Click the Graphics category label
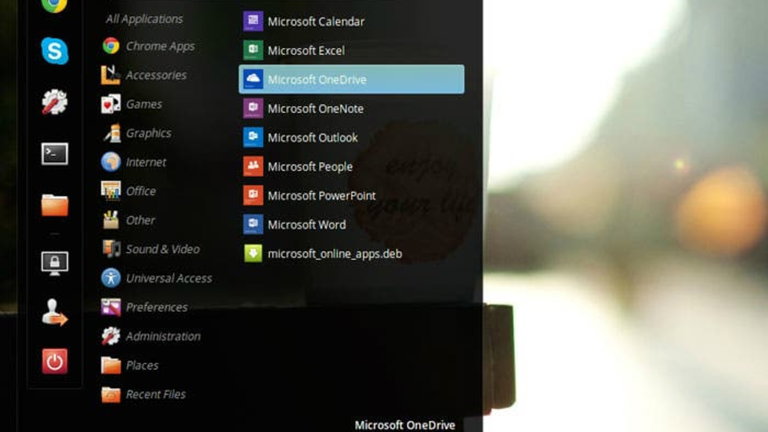 coord(148,133)
